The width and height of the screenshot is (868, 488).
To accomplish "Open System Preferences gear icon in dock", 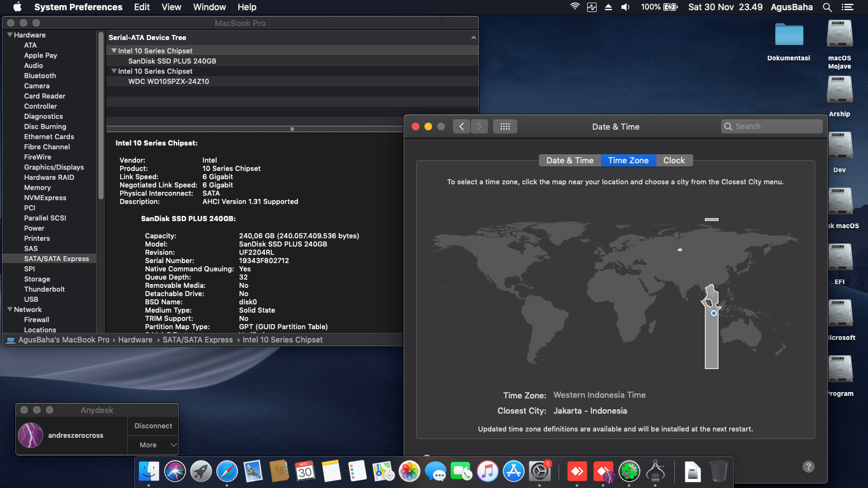I will (539, 471).
